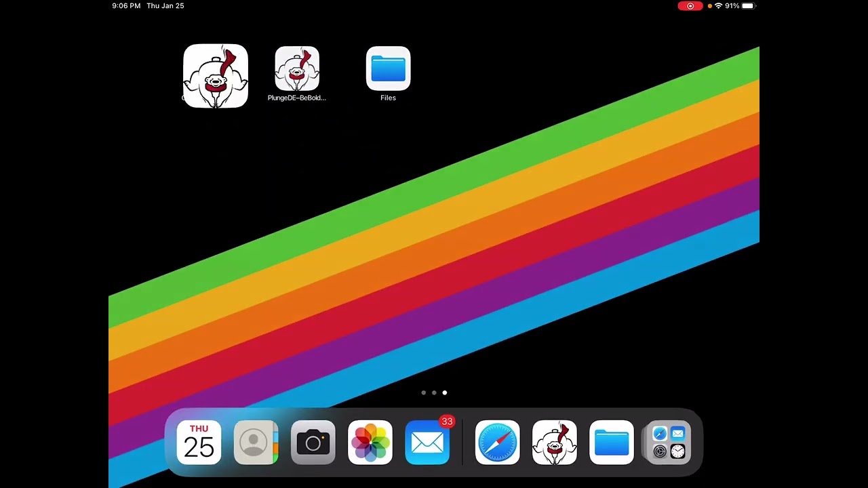Open the Photos app in dock

(370, 443)
